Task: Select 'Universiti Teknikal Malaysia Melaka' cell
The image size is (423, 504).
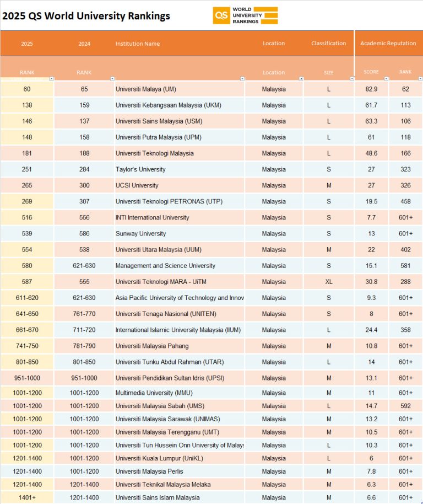Action: 180,485
